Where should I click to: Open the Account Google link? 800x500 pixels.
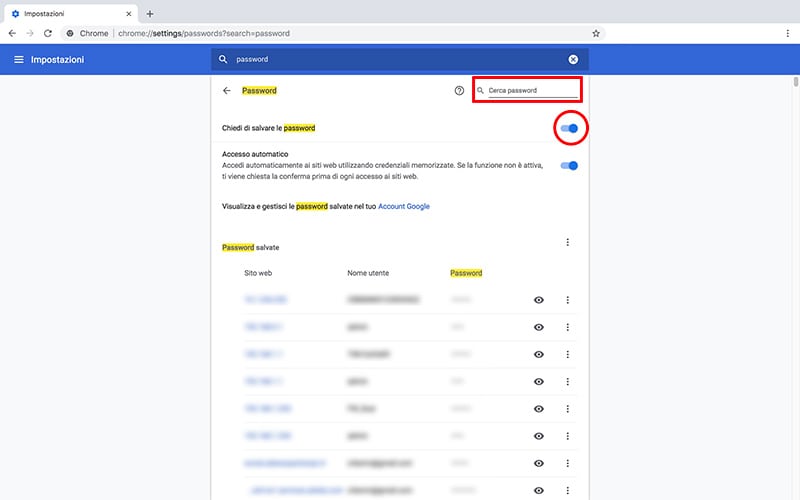pos(404,206)
